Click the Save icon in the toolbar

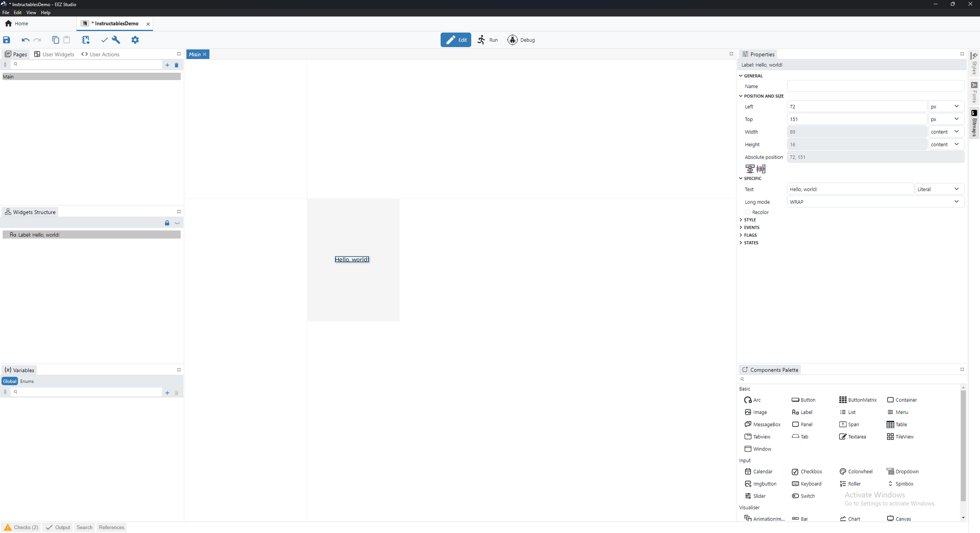pos(7,40)
